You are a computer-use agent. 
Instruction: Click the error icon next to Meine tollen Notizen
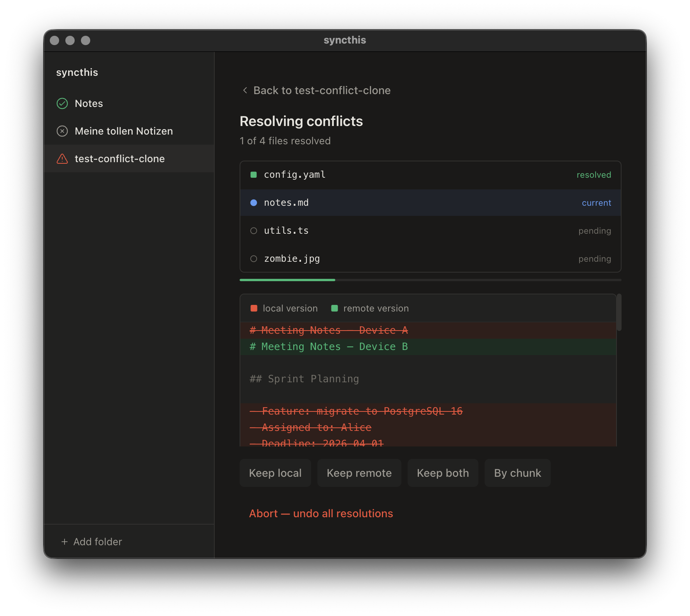[x=62, y=131]
